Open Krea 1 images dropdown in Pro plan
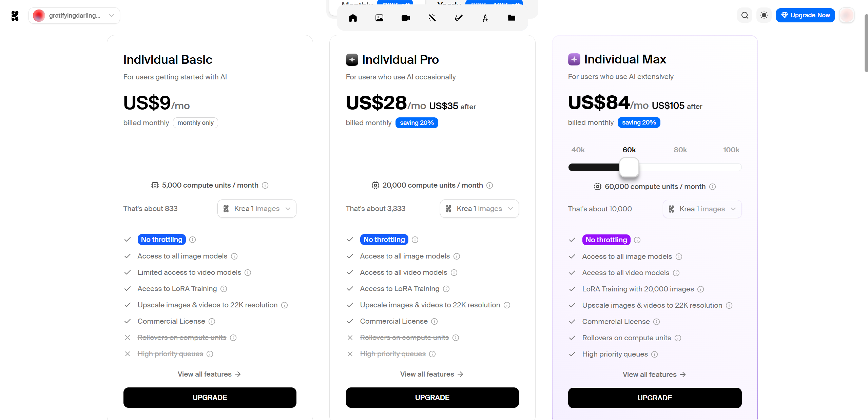Viewport: 868px width, 420px height. tap(479, 209)
